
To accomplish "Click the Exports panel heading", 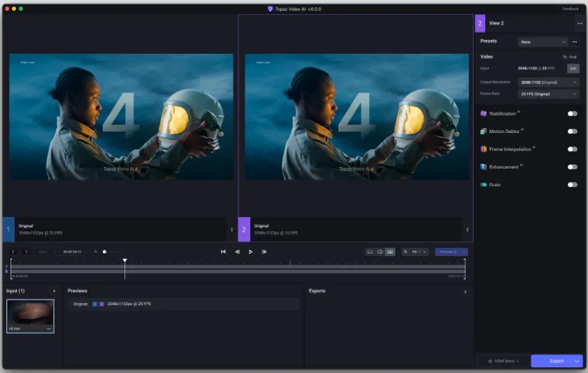I will 317,291.
